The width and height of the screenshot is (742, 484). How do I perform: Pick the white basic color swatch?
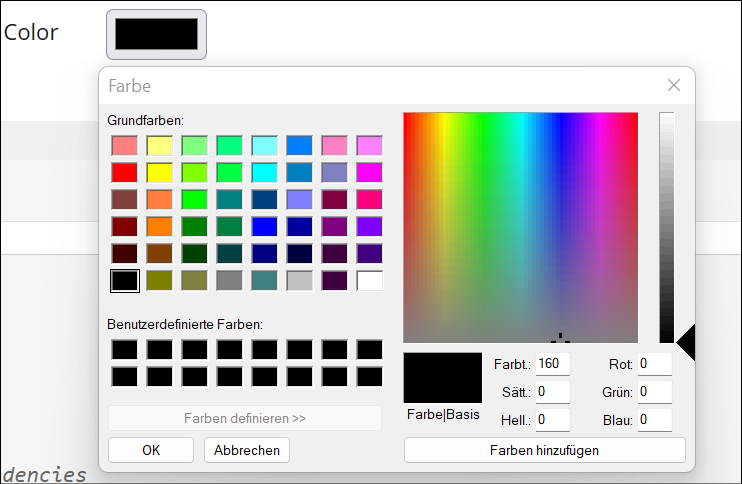click(370, 281)
